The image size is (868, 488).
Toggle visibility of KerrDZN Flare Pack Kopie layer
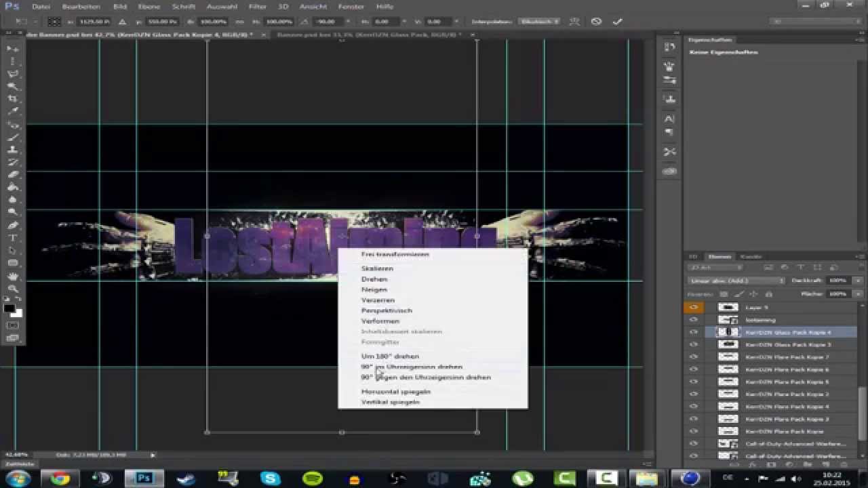(x=693, y=431)
